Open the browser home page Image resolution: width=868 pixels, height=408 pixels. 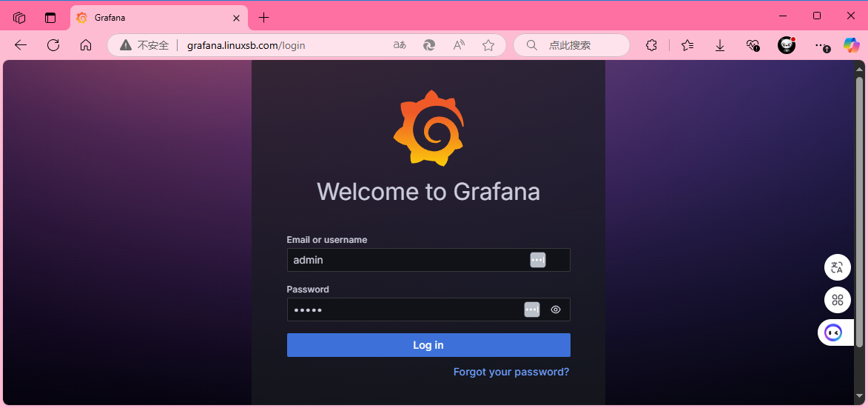tap(86, 45)
